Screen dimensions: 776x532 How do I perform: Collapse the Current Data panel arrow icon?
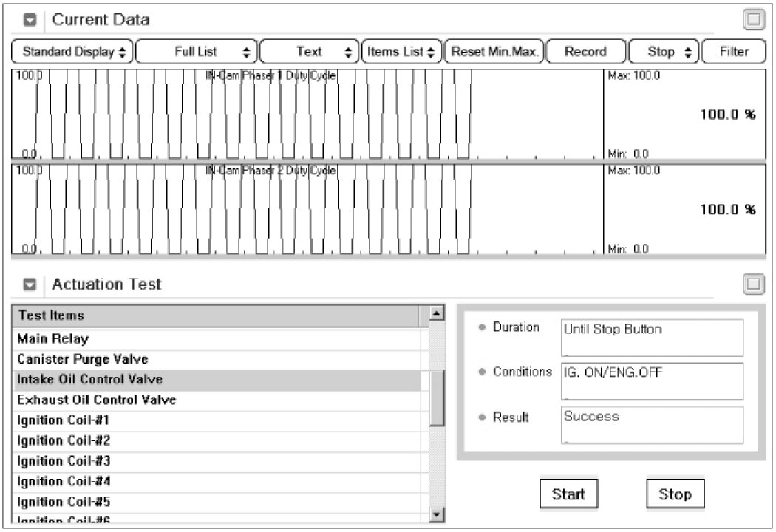(x=30, y=20)
